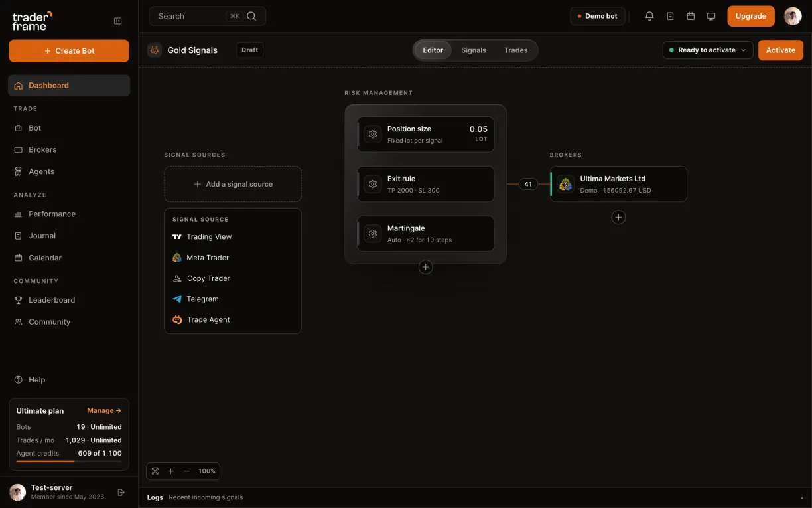The image size is (812, 508).
Task: Click the Trade Agent source icon
Action: (177, 320)
